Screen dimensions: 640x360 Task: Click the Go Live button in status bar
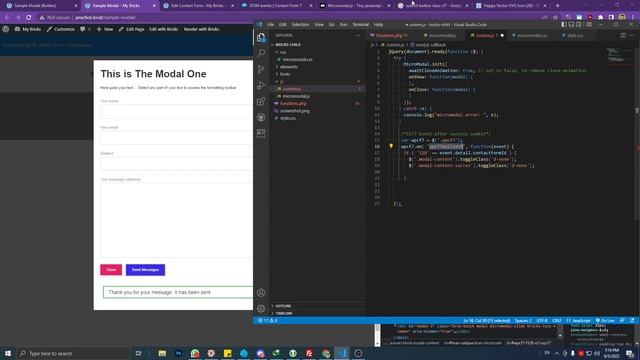[x=605, y=320]
